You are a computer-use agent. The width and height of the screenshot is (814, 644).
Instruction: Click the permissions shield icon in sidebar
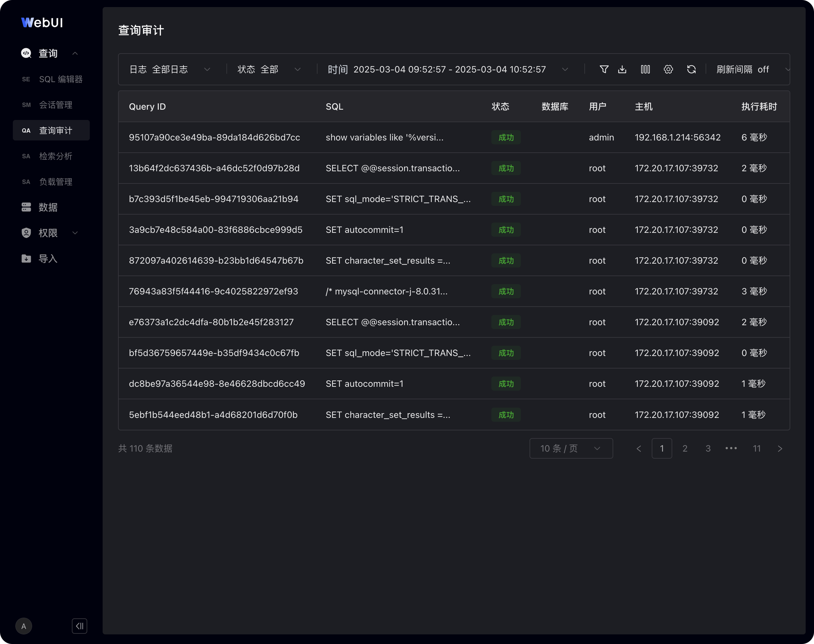26,233
